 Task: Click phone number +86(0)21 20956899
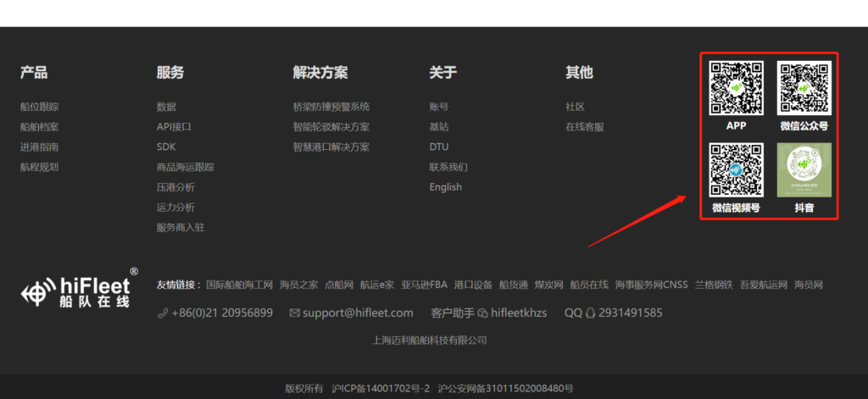(x=222, y=313)
